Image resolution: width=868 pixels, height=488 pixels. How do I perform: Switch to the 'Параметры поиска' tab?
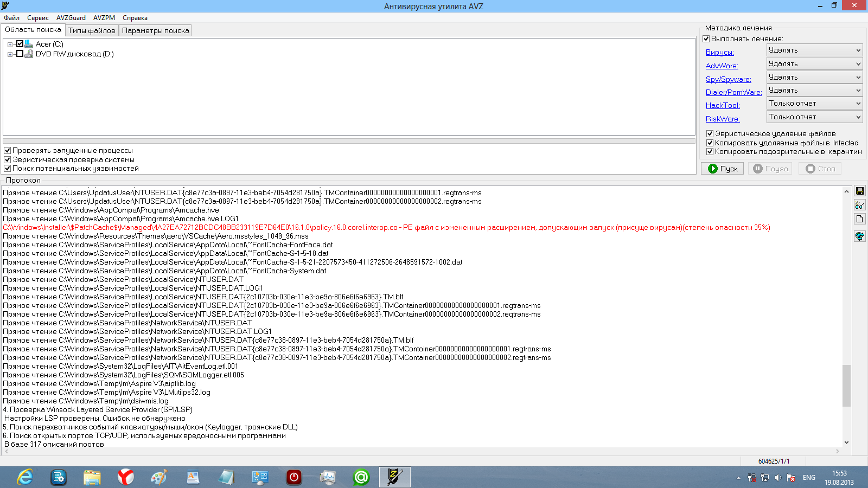(156, 30)
